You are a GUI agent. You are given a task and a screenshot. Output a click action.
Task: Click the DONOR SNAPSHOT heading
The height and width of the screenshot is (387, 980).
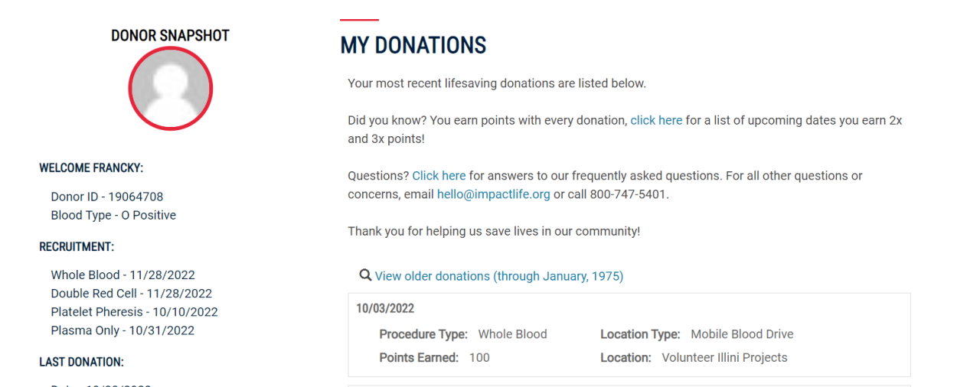pyautogui.click(x=170, y=36)
